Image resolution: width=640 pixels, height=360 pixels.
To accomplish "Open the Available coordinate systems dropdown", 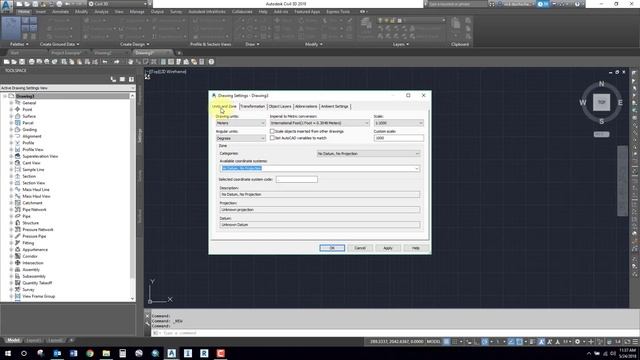I will 320,168.
